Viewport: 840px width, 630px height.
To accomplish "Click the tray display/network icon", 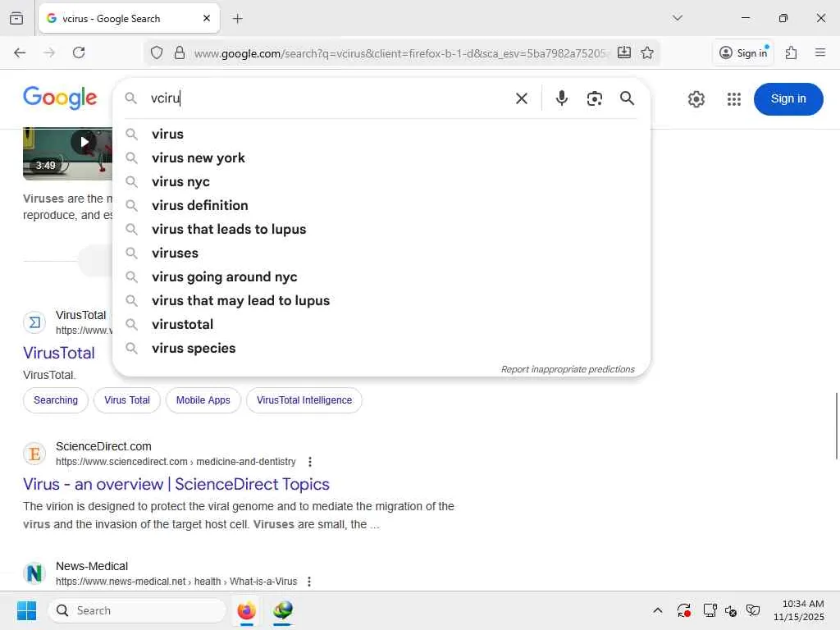I will click(x=710, y=610).
